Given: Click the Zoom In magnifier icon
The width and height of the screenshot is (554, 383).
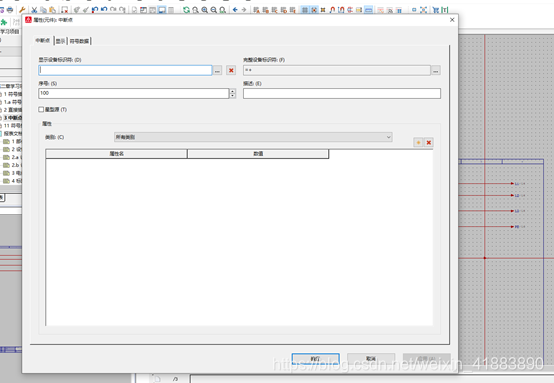Looking at the screenshot, I should 205,10.
